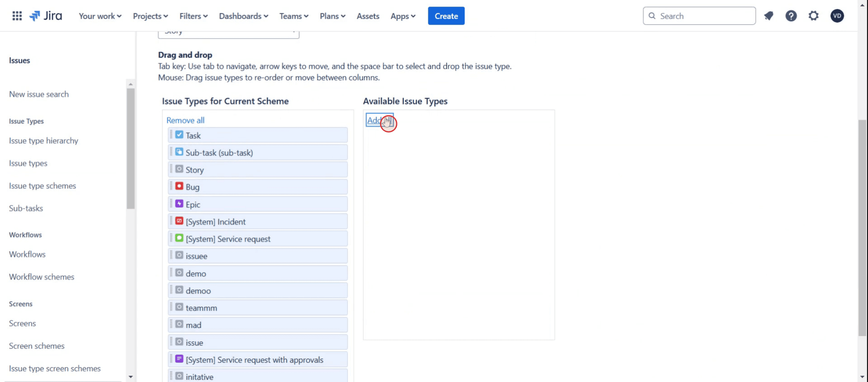Viewport: 868px width, 382px height.
Task: Click the Remove all link
Action: point(185,120)
